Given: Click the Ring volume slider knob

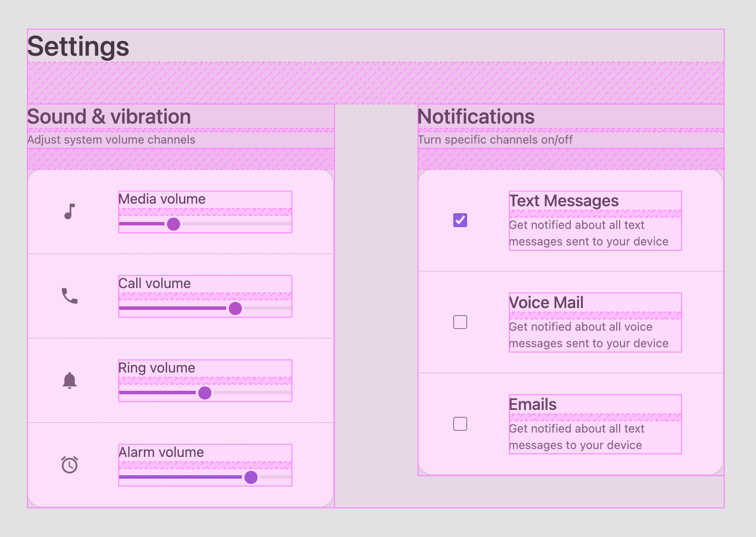Looking at the screenshot, I should tap(205, 393).
